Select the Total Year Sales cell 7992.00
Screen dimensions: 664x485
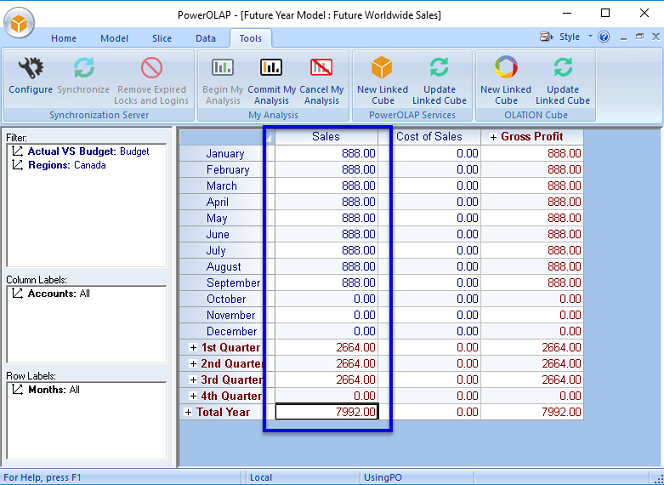326,412
